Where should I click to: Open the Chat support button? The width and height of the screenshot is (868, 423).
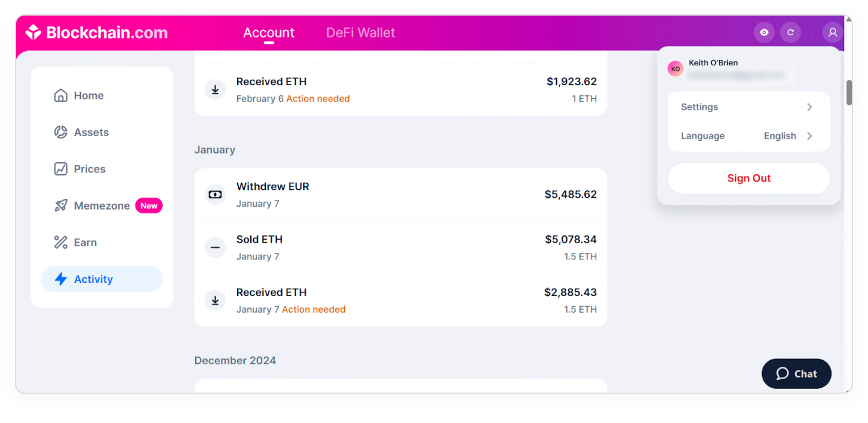click(796, 374)
